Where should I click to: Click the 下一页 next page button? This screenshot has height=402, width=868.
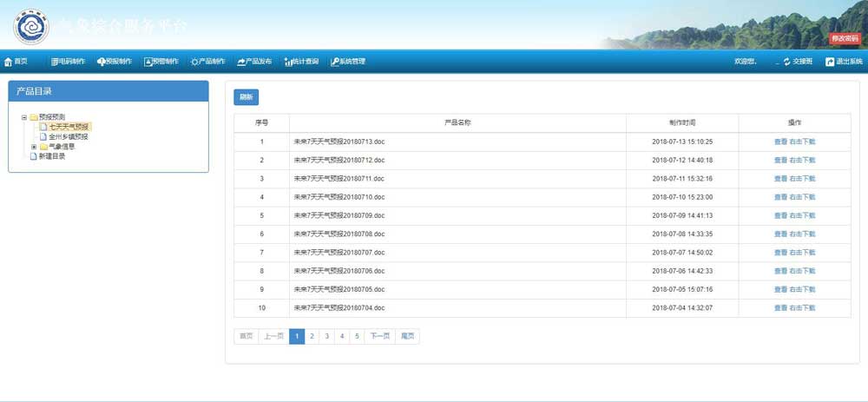(379, 336)
